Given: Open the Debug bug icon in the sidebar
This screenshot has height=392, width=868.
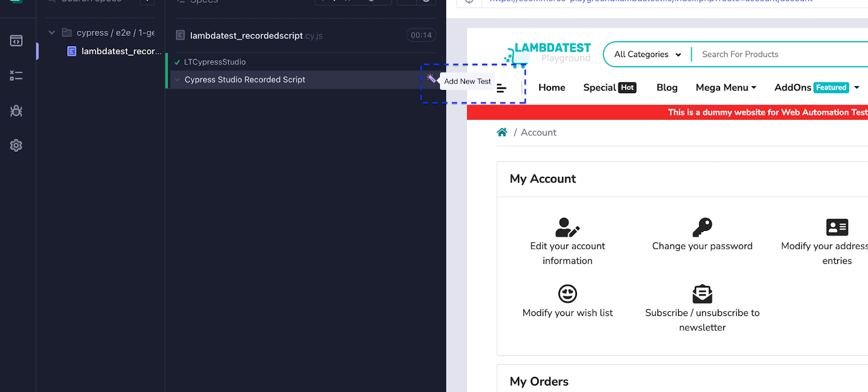Looking at the screenshot, I should coord(16,111).
